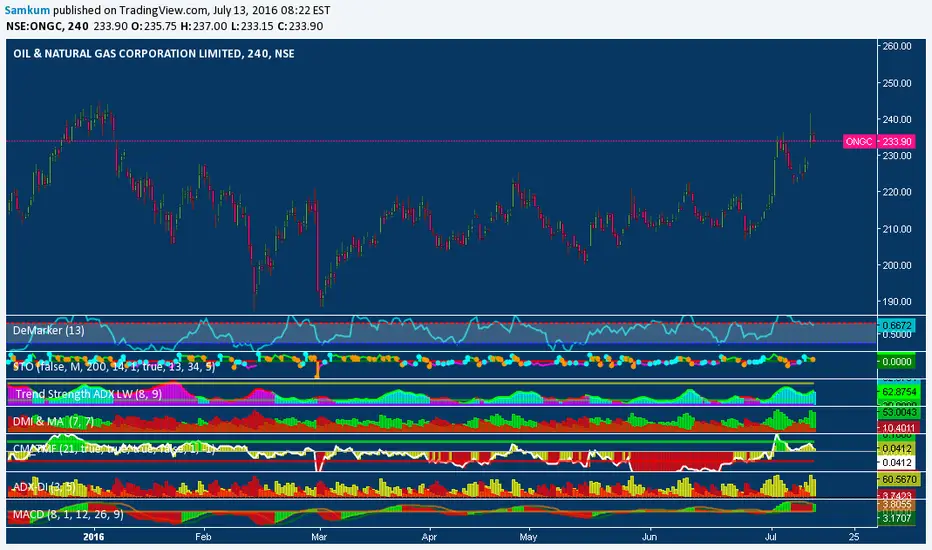The width and height of the screenshot is (932, 550).
Task: Click the 25 date axis label
Action: click(x=854, y=536)
